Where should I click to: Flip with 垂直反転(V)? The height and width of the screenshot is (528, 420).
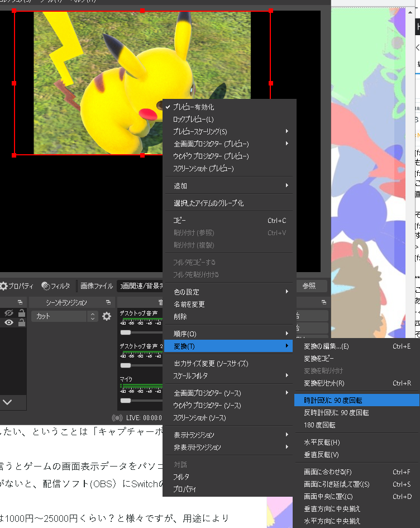357,455
